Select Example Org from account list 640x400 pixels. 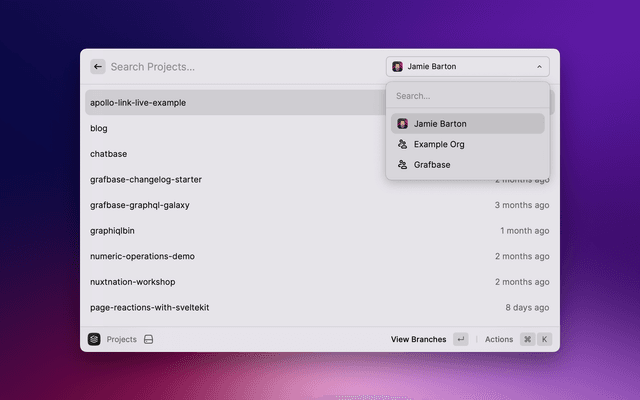(x=468, y=144)
